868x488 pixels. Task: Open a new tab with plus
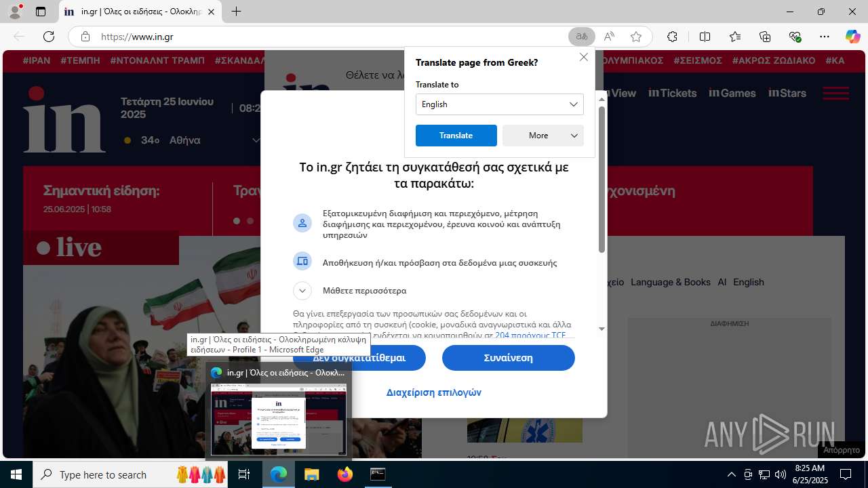(236, 12)
